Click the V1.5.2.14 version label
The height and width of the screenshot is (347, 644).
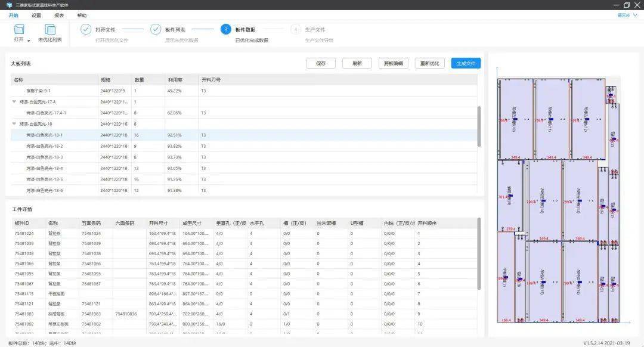606,343
